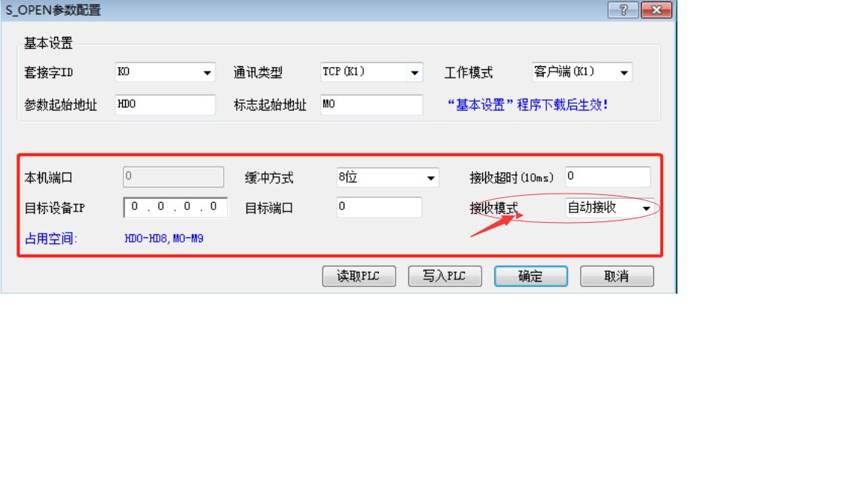Click the 写入PLC button
Viewport: 868px width, 488px height.
pos(445,276)
